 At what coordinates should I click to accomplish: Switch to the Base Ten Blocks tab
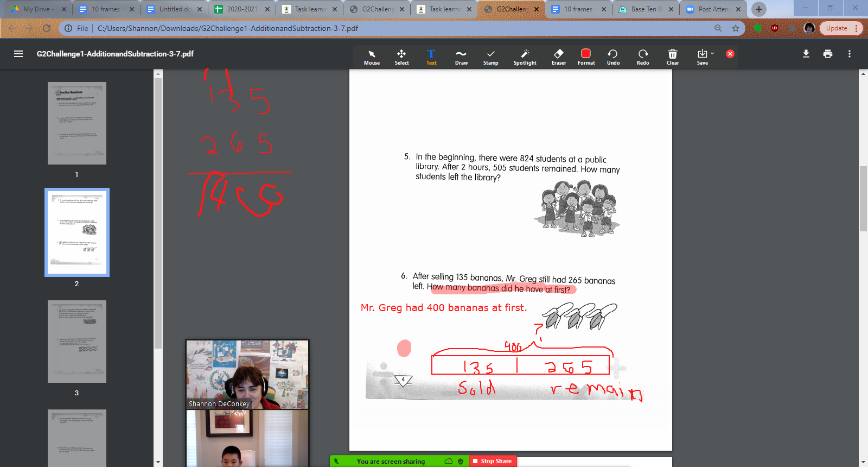click(647, 9)
